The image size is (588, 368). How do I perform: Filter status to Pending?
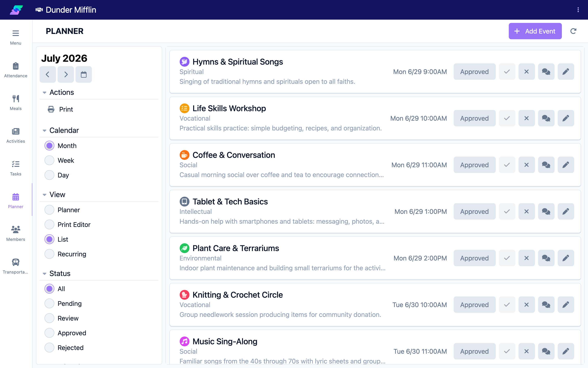pos(49,304)
